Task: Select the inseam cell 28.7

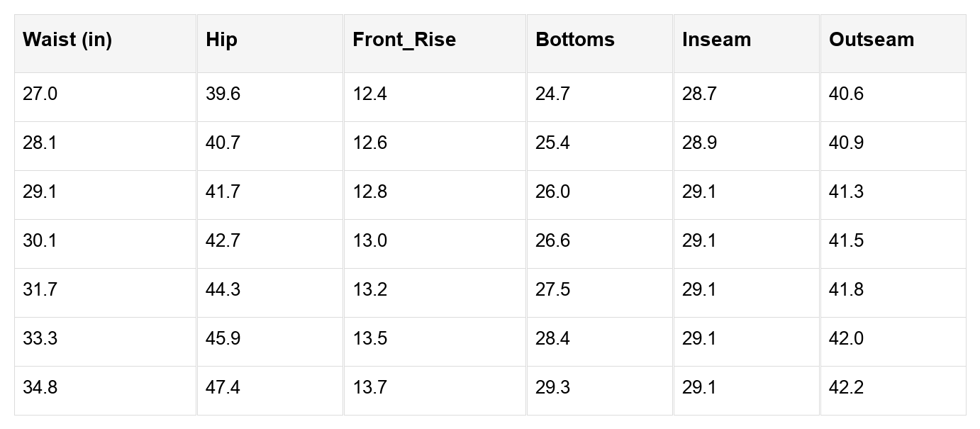Action: tap(699, 94)
